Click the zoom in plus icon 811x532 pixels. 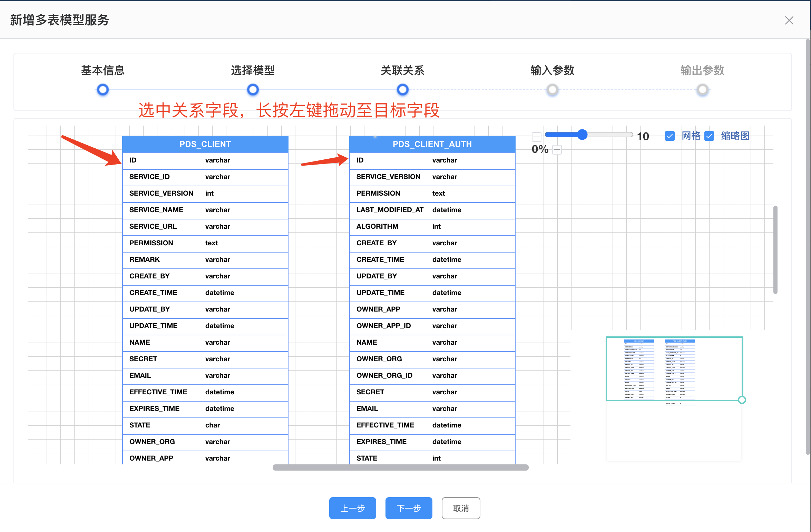(557, 150)
